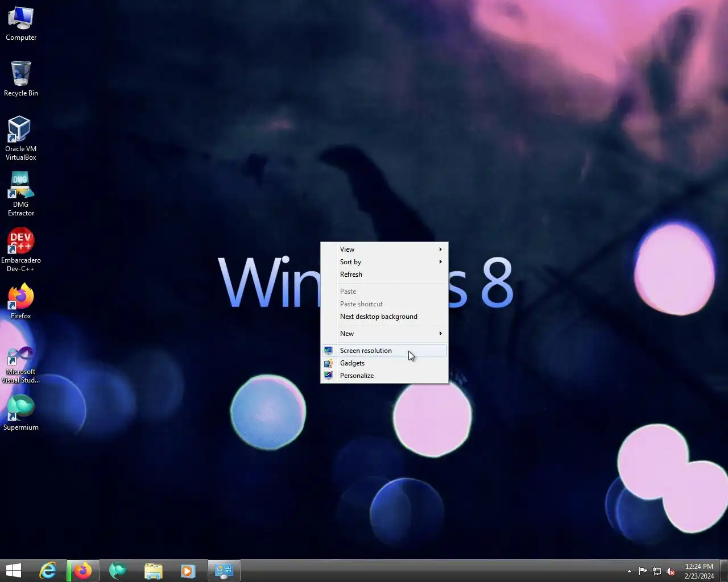The height and width of the screenshot is (582, 728).
Task: Open Gadgets from the context menu
Action: click(384, 363)
